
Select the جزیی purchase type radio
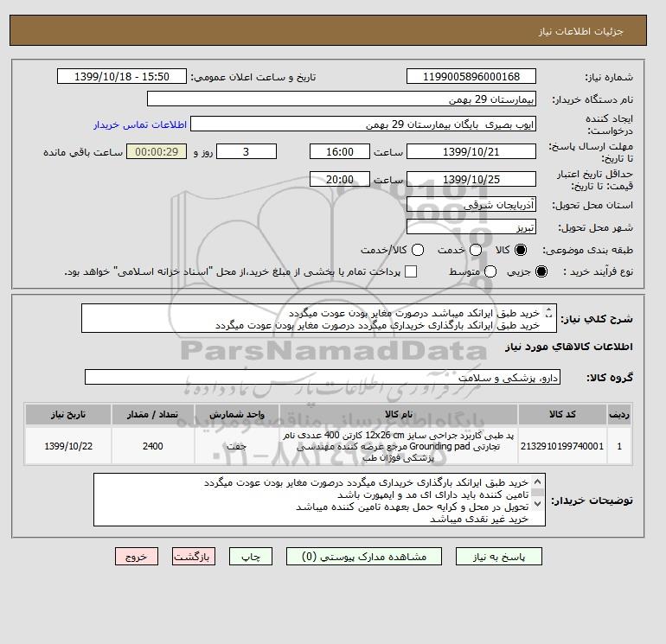pyautogui.click(x=541, y=271)
